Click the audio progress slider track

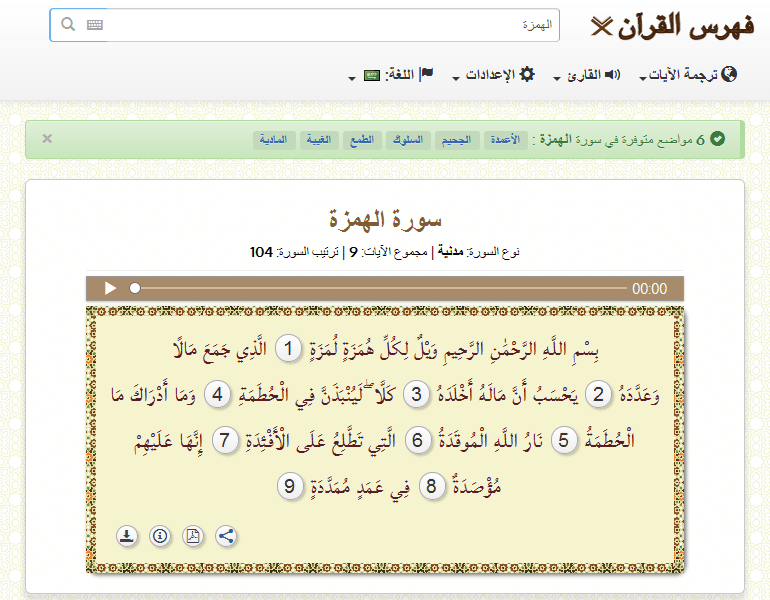point(380,288)
